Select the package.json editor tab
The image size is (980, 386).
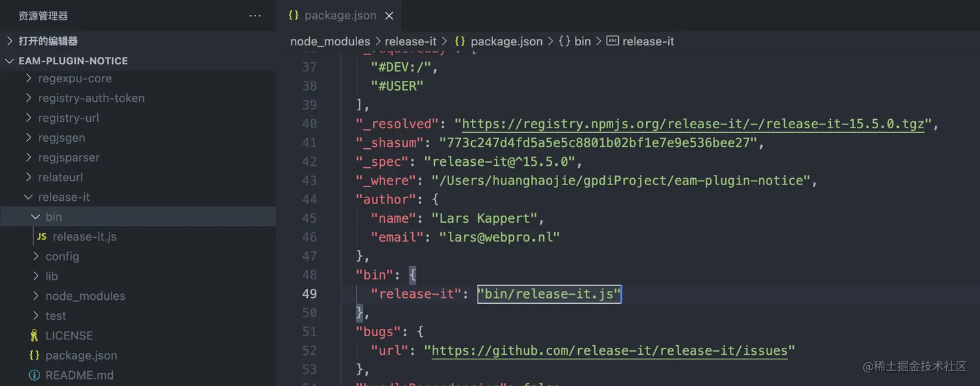[x=340, y=16]
